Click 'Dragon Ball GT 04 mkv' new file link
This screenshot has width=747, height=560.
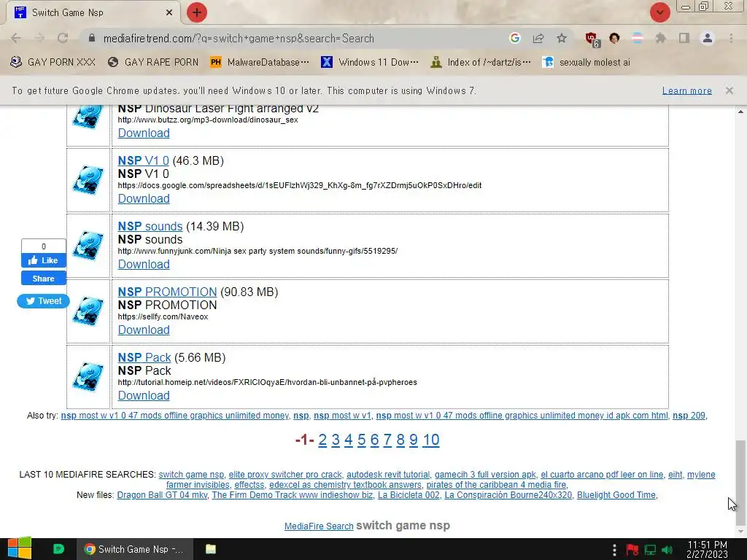162,495
